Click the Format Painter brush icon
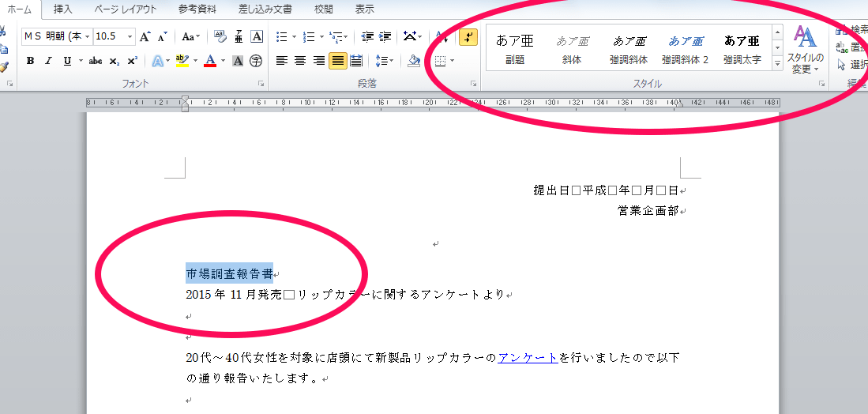The height and width of the screenshot is (414, 868). 4,66
